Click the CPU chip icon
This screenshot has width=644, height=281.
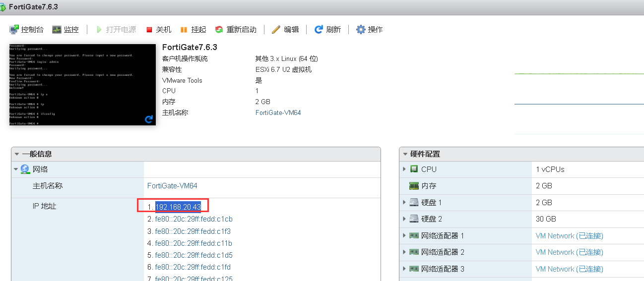(414, 169)
